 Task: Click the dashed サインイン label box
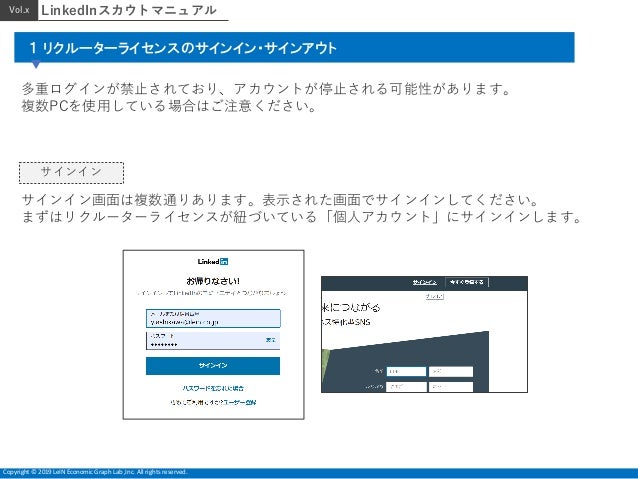point(71,173)
